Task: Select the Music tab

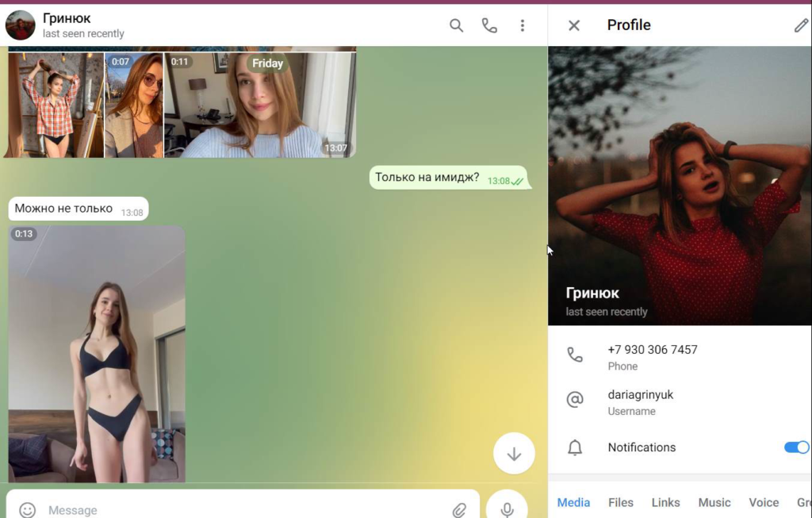Action: pos(714,502)
